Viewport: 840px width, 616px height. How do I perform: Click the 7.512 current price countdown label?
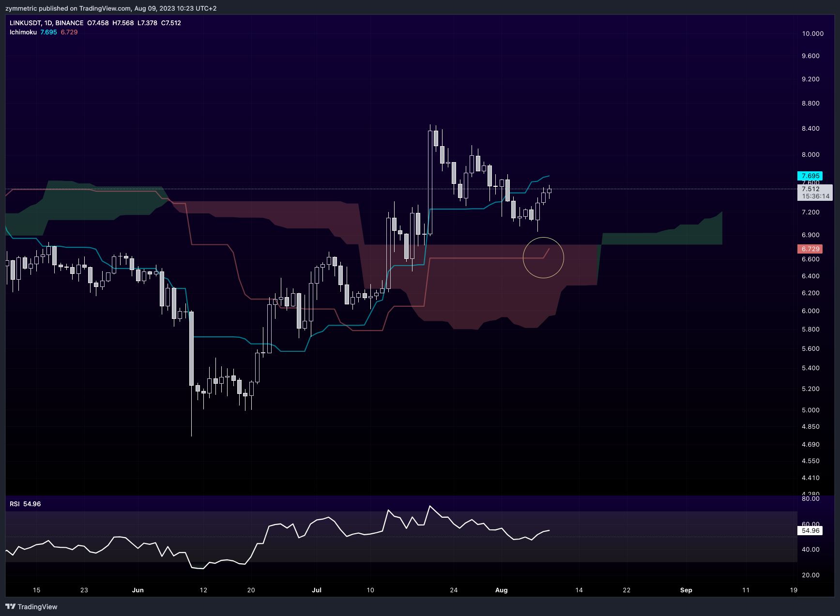(x=815, y=193)
